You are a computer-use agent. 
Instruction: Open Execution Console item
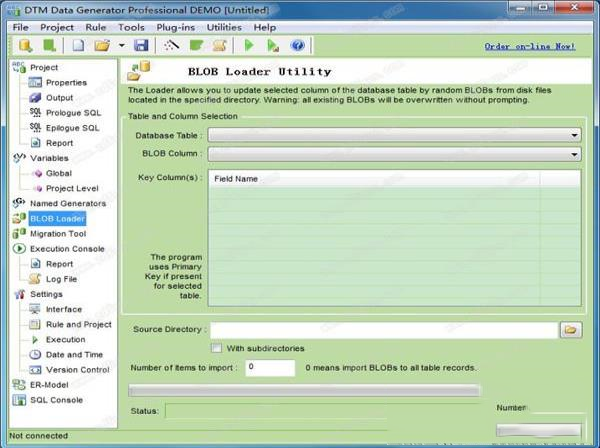[x=67, y=249]
